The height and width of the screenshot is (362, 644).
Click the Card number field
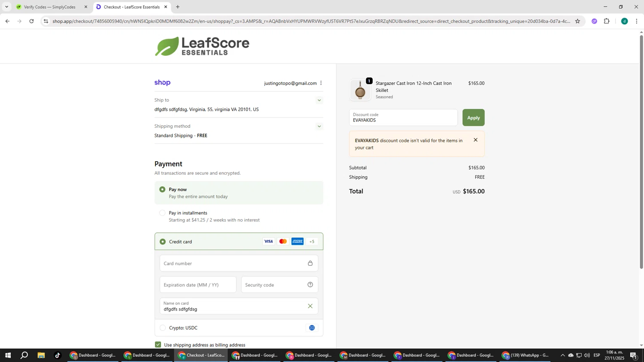coord(239,263)
